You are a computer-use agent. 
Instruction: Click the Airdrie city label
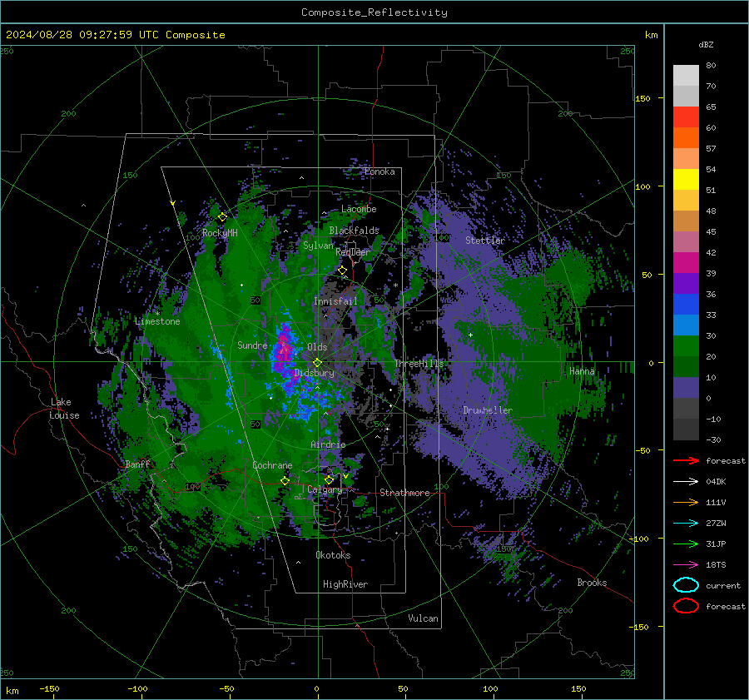click(328, 444)
